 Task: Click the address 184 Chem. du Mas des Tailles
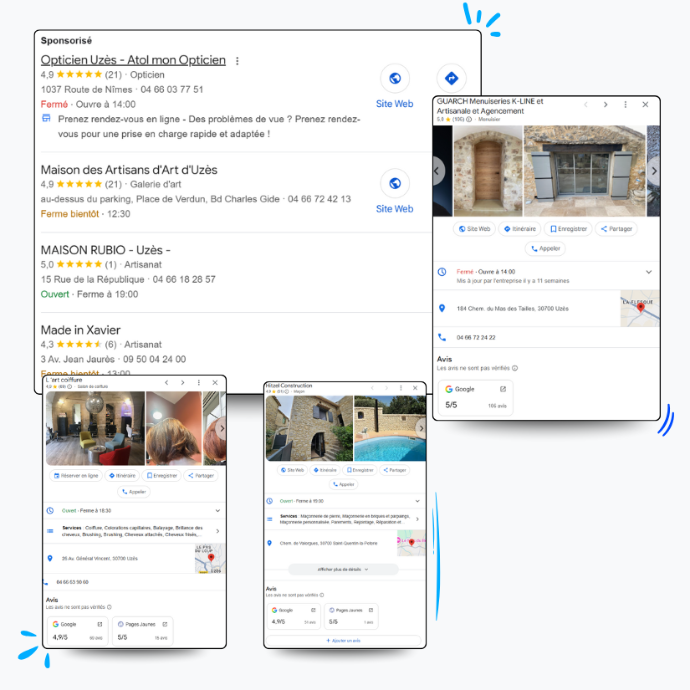click(x=513, y=308)
